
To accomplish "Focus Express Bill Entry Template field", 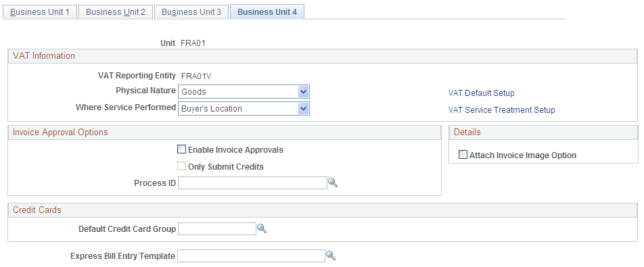I will pos(252,256).
